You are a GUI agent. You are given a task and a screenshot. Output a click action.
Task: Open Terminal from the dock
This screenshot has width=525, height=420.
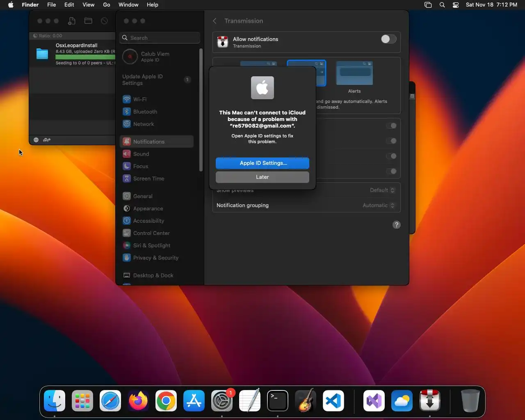(x=278, y=401)
